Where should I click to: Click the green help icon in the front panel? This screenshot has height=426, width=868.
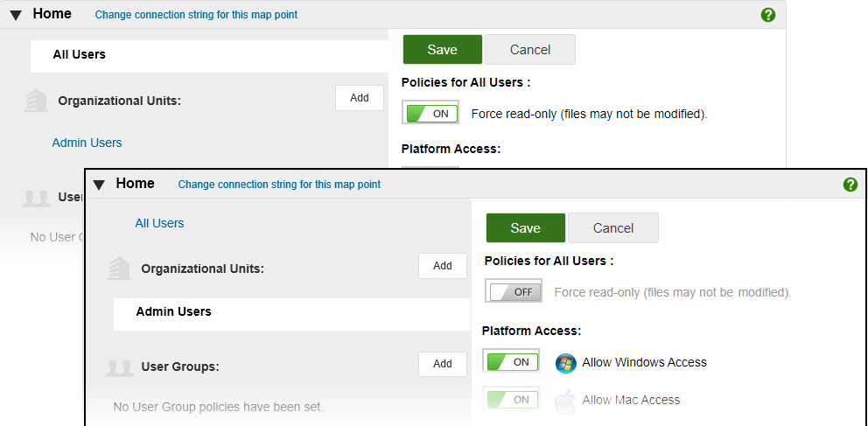[x=850, y=185]
